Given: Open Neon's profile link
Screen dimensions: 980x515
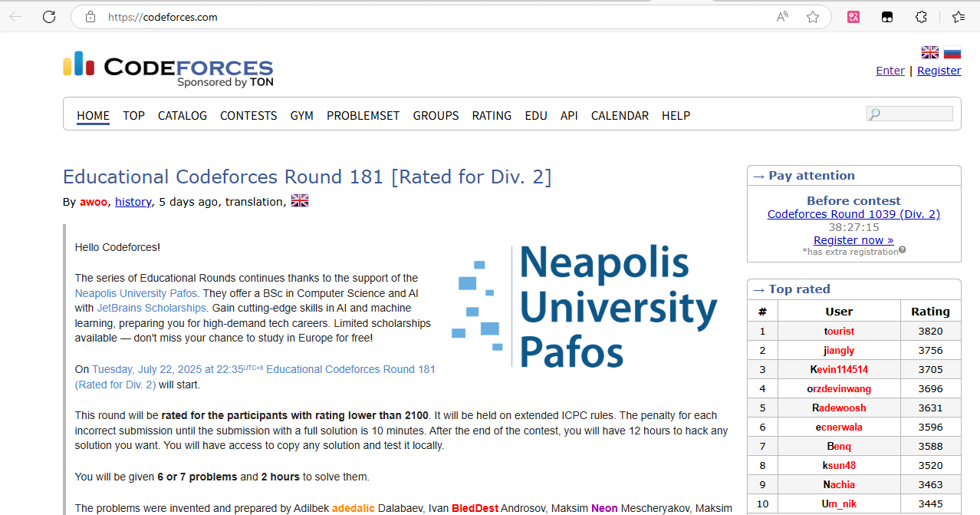Looking at the screenshot, I should click(604, 508).
